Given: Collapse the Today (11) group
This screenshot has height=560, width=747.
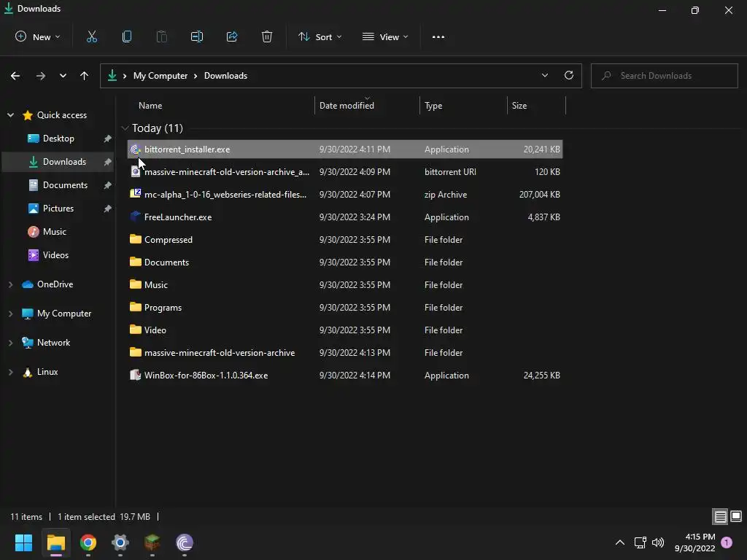Looking at the screenshot, I should [x=125, y=128].
